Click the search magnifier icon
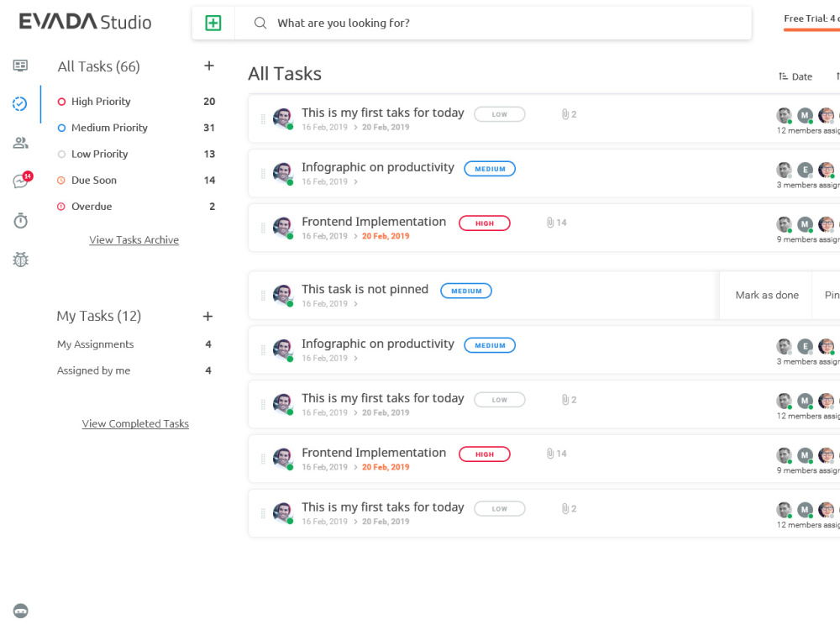Screen dimensions: 840x630 click(260, 23)
